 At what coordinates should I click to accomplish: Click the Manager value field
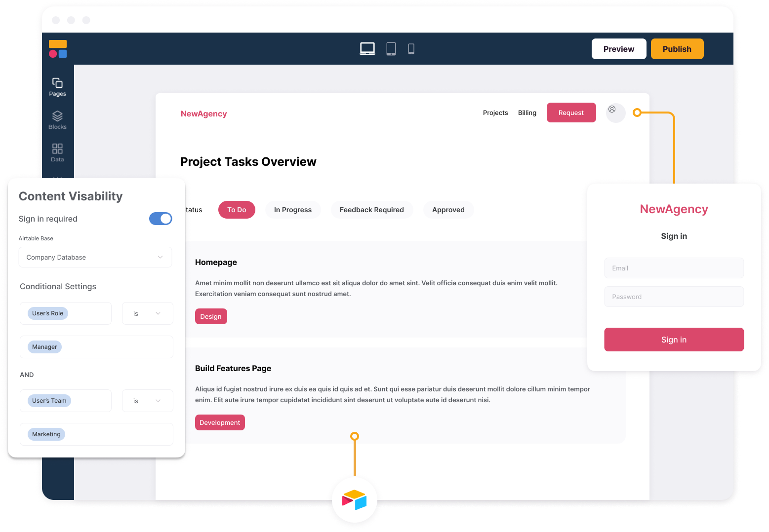(96, 347)
